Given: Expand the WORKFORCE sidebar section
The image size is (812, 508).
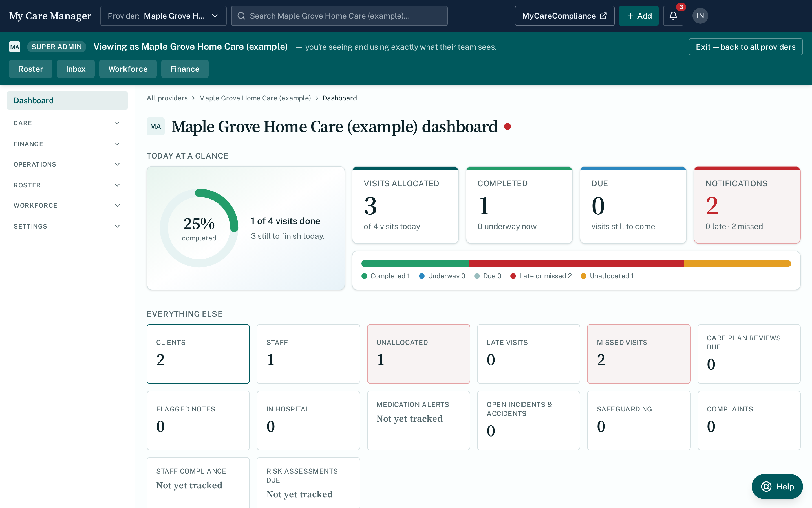Looking at the screenshot, I should pos(67,205).
